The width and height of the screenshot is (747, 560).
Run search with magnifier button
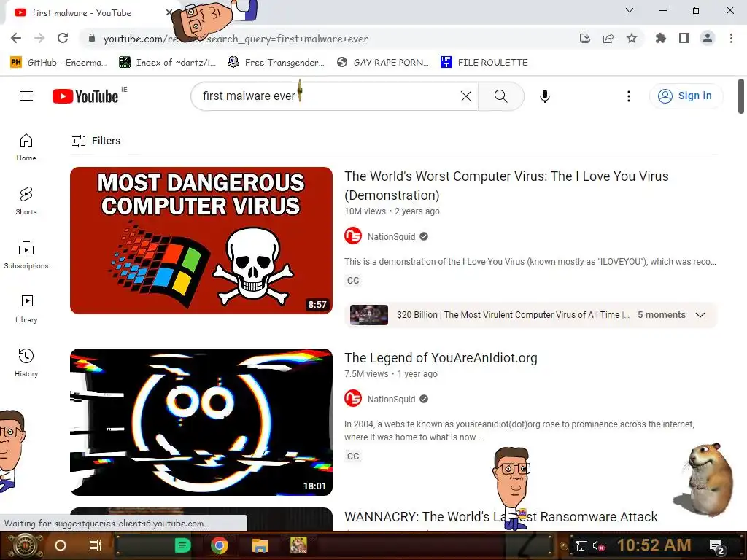tap(501, 96)
